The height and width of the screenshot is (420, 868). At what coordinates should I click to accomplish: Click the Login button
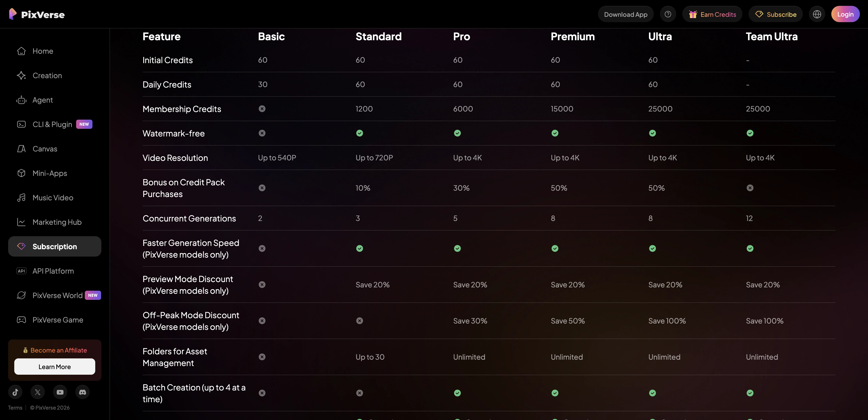845,14
